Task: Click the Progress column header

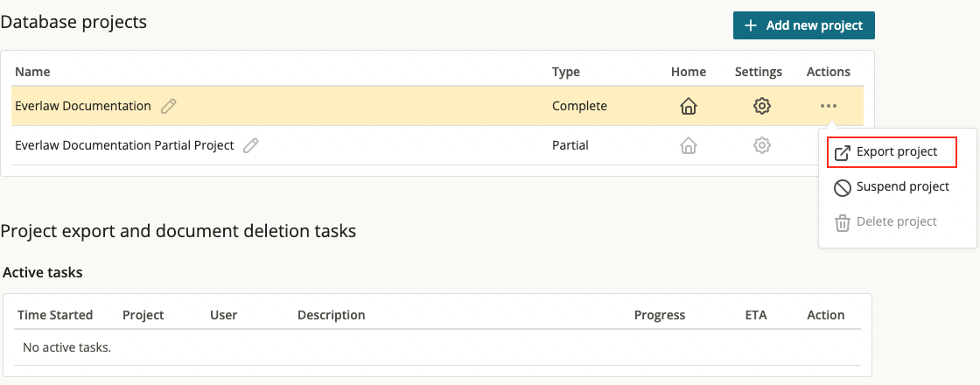Action: pos(660,315)
